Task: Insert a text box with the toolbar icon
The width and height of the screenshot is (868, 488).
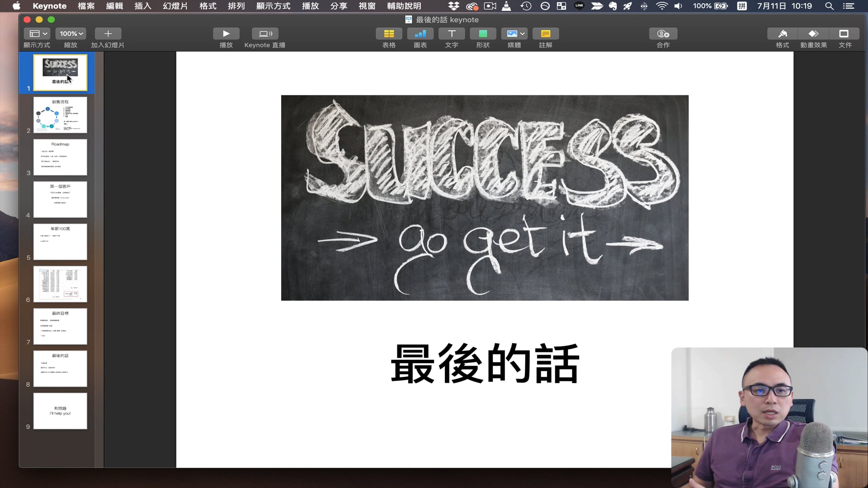Action: click(451, 34)
